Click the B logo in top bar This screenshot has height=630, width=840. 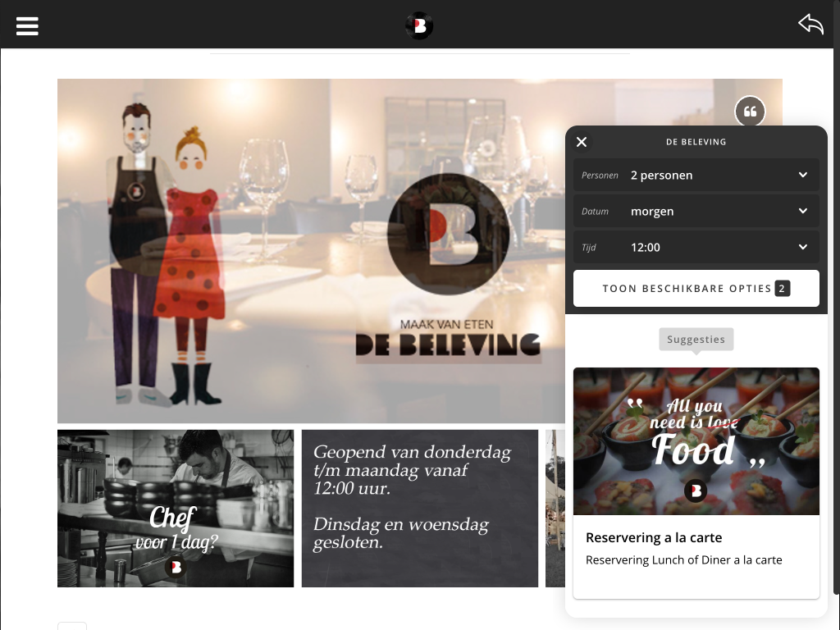pyautogui.click(x=419, y=26)
